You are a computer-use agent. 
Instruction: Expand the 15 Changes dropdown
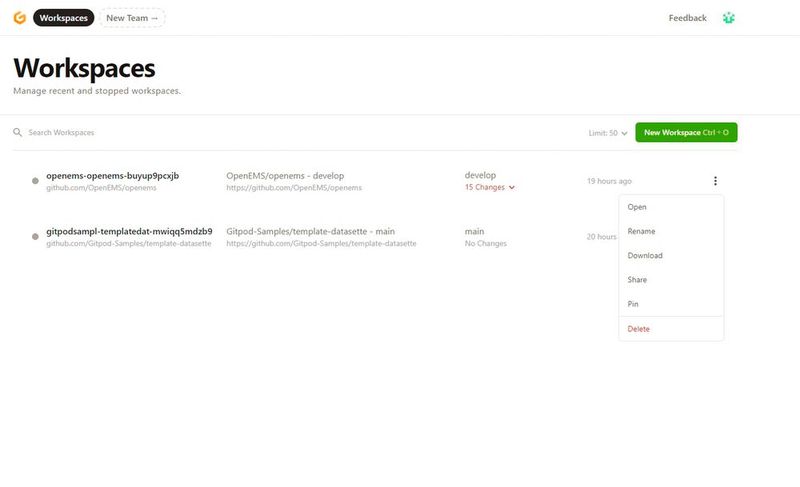click(490, 188)
